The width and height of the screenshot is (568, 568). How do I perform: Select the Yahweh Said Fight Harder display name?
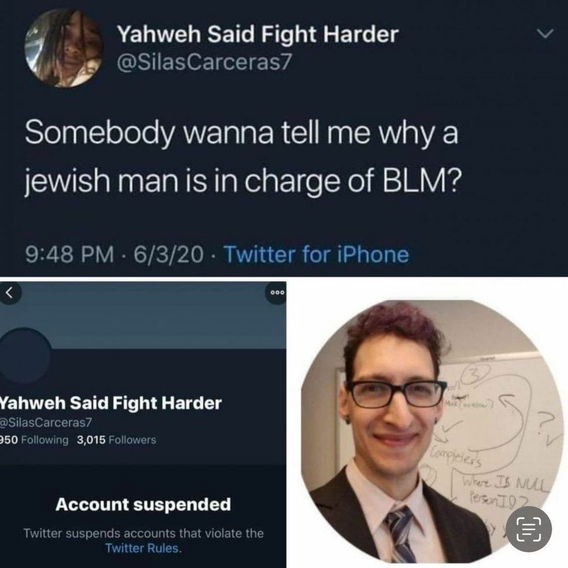pyautogui.click(x=258, y=34)
